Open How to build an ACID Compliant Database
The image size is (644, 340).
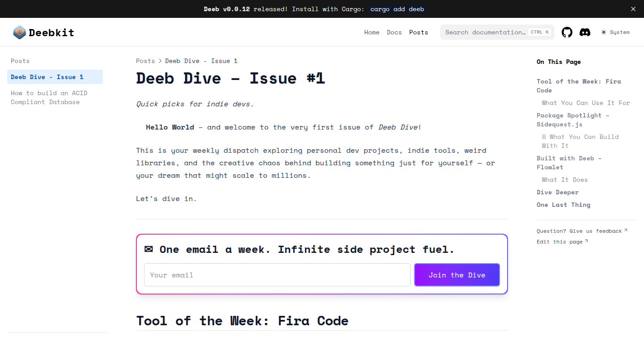(55, 97)
